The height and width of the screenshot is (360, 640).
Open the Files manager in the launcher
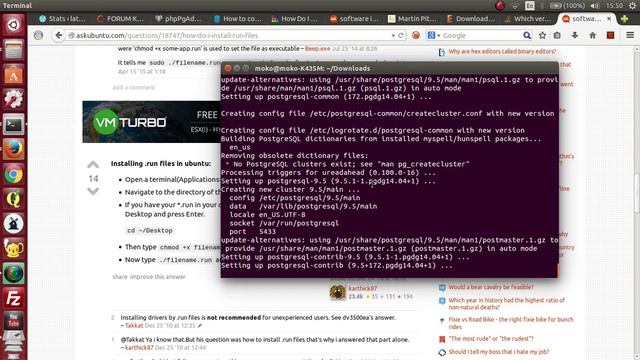pyautogui.click(x=13, y=50)
